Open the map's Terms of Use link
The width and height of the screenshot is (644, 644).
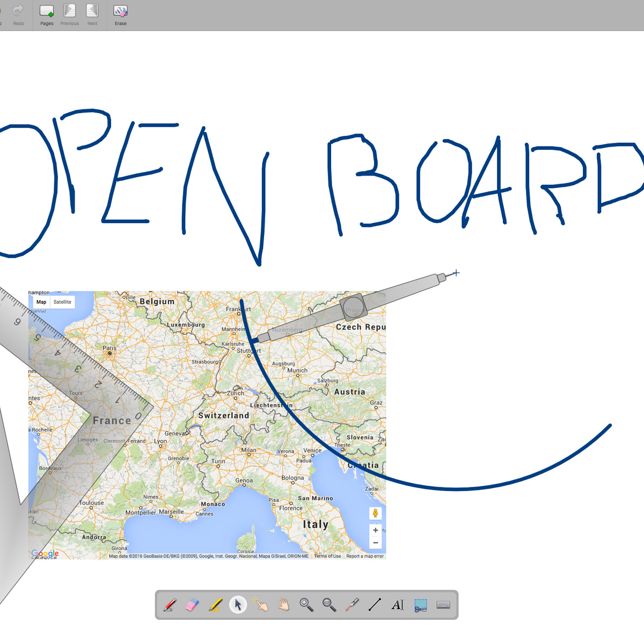(327, 556)
